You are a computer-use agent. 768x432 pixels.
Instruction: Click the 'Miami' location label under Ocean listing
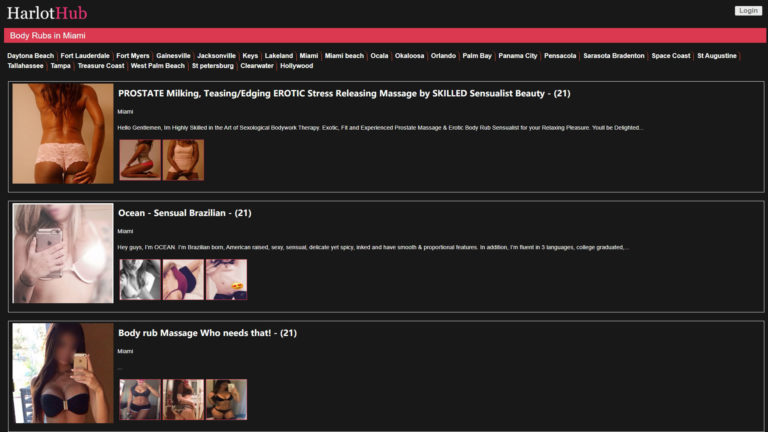(125, 231)
